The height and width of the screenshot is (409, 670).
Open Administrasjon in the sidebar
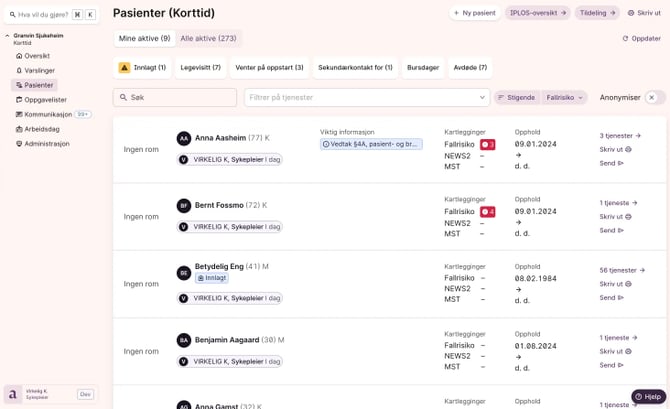pyautogui.click(x=47, y=144)
